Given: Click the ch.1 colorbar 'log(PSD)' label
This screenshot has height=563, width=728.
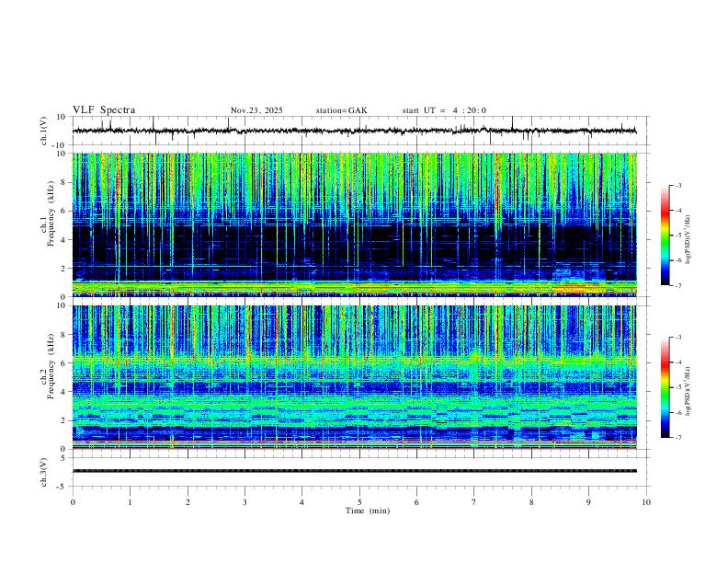Looking at the screenshot, I should [688, 240].
